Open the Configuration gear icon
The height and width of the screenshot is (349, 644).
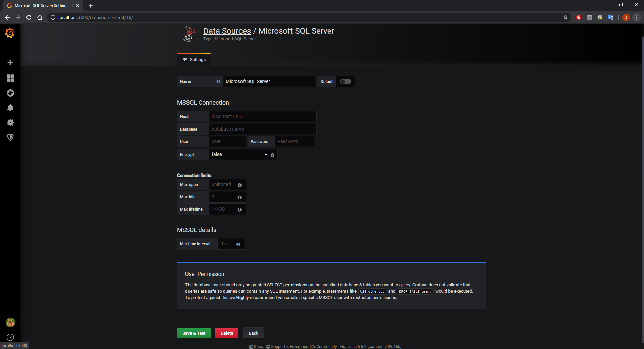point(10,122)
